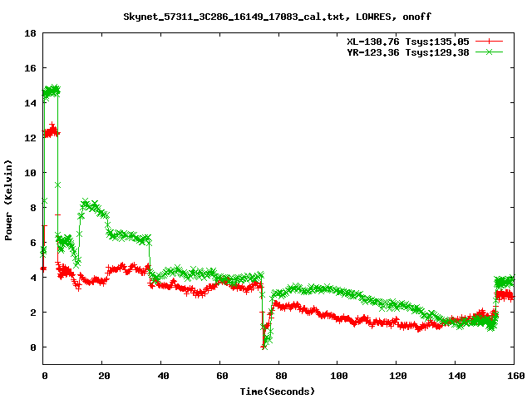Click the green YR peak plateau near 14.7 Kelvin
Viewport: 532px width, 399px height.
click(x=51, y=91)
